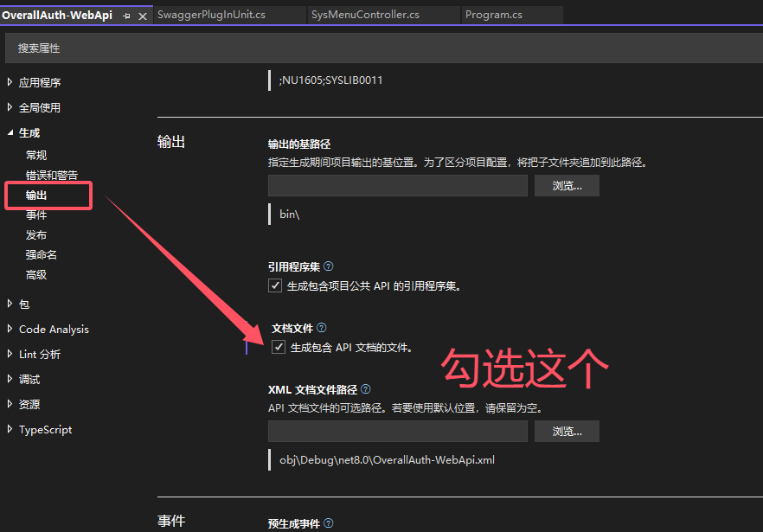Expand the Code Analysis section
Image resolution: width=763 pixels, height=532 pixels.
(x=10, y=330)
